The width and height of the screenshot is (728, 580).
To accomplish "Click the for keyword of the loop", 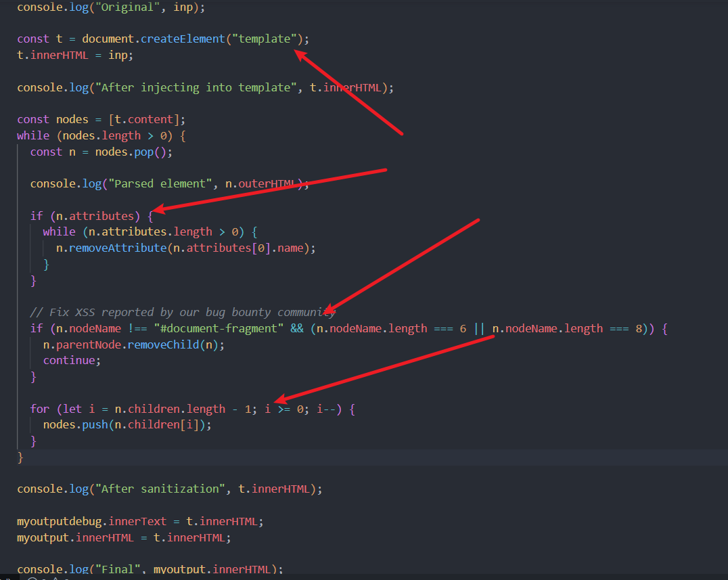I will coord(39,409).
